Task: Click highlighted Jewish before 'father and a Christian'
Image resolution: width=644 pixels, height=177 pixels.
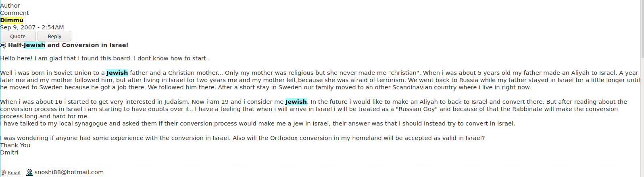Action: coord(117,73)
